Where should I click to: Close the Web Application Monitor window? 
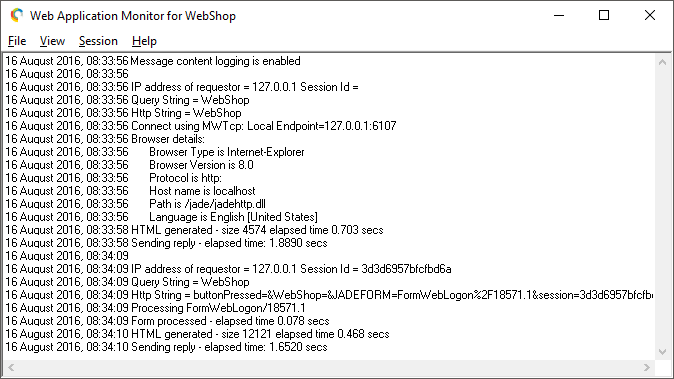[650, 15]
